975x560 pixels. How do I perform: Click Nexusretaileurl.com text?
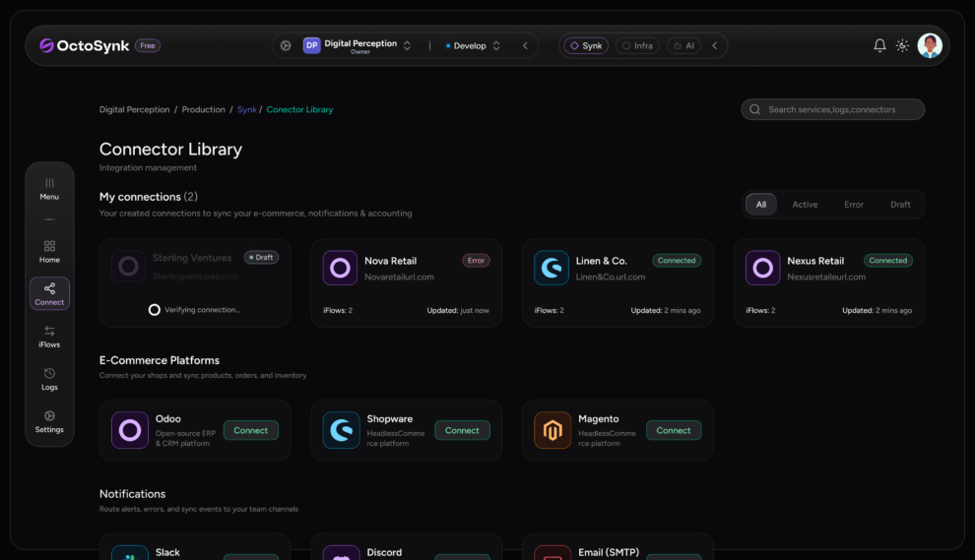point(826,277)
